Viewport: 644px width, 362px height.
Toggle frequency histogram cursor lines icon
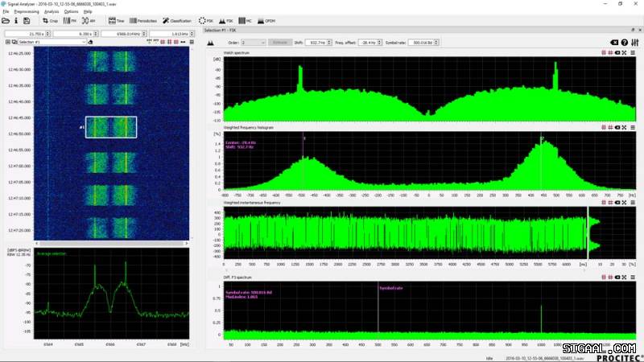coord(603,128)
